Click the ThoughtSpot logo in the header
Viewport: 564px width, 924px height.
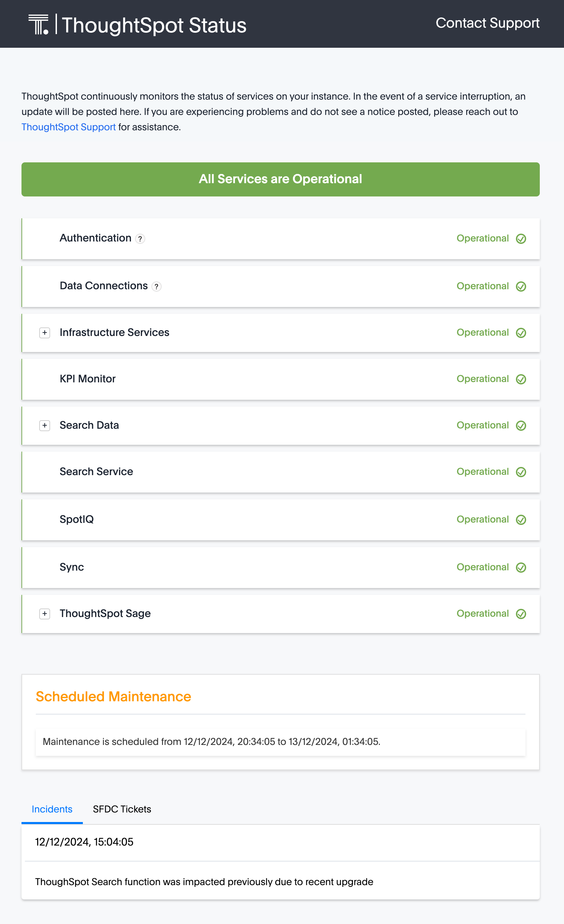coord(39,24)
